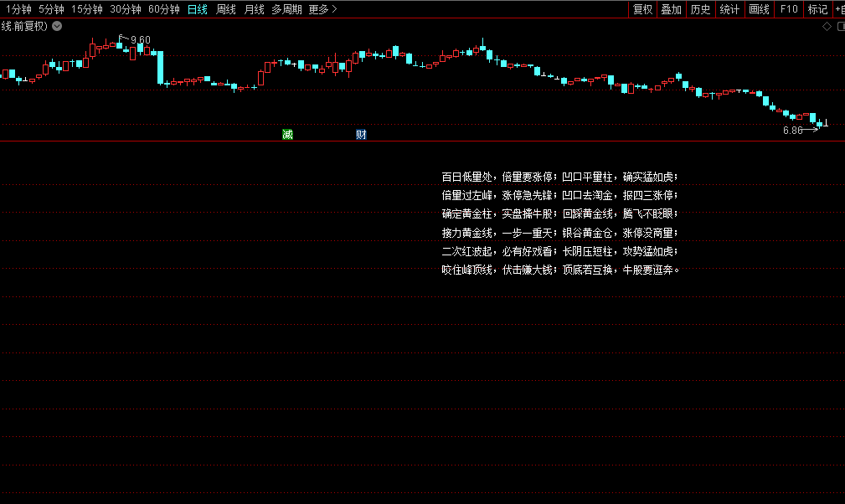Image resolution: width=845 pixels, height=504 pixels.
Task: Click the green 减 event marker
Action: coord(287,134)
